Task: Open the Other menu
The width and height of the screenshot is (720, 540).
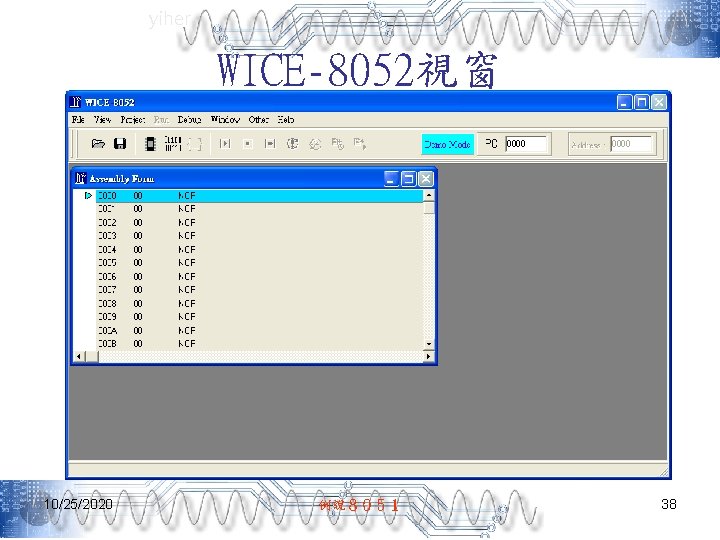Action: tap(259, 119)
